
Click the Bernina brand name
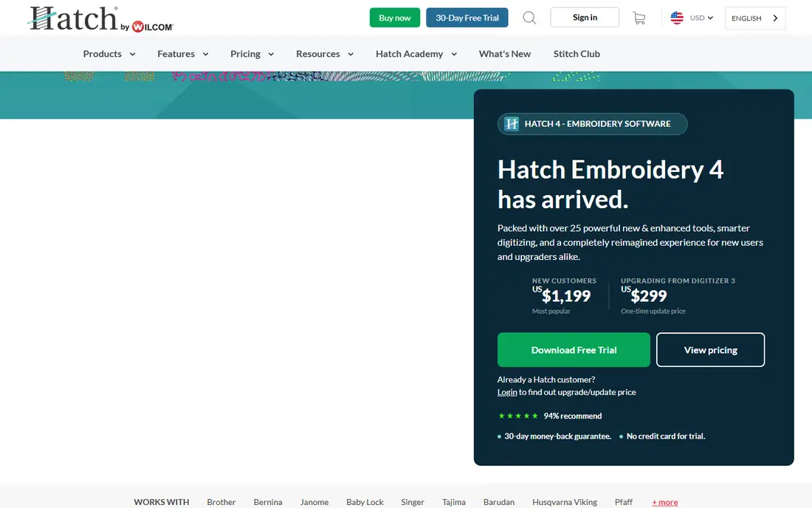pyautogui.click(x=268, y=502)
